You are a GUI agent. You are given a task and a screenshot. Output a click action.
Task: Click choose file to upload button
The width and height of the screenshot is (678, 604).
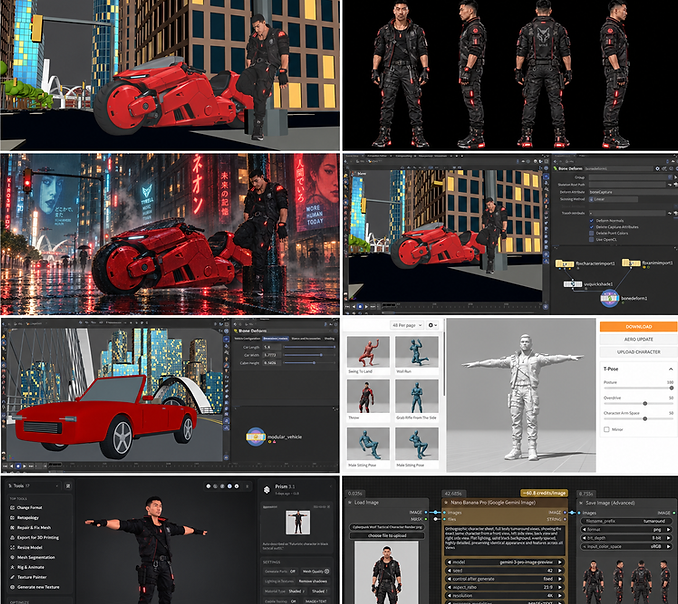coord(387,535)
